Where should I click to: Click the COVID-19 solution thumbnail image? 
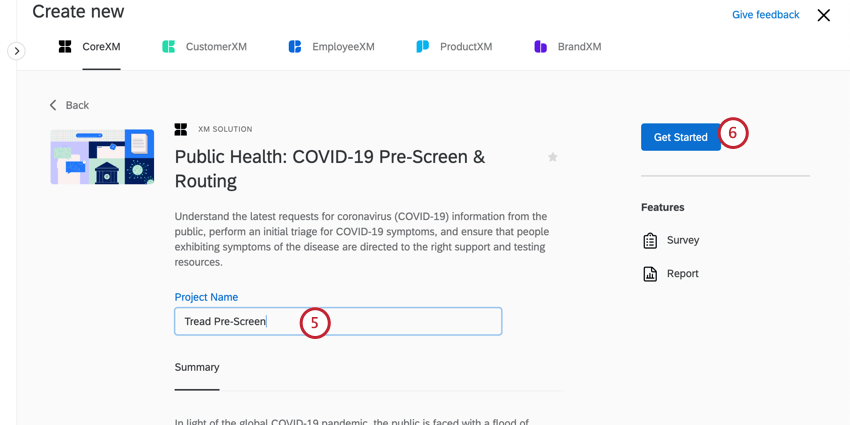coord(102,157)
